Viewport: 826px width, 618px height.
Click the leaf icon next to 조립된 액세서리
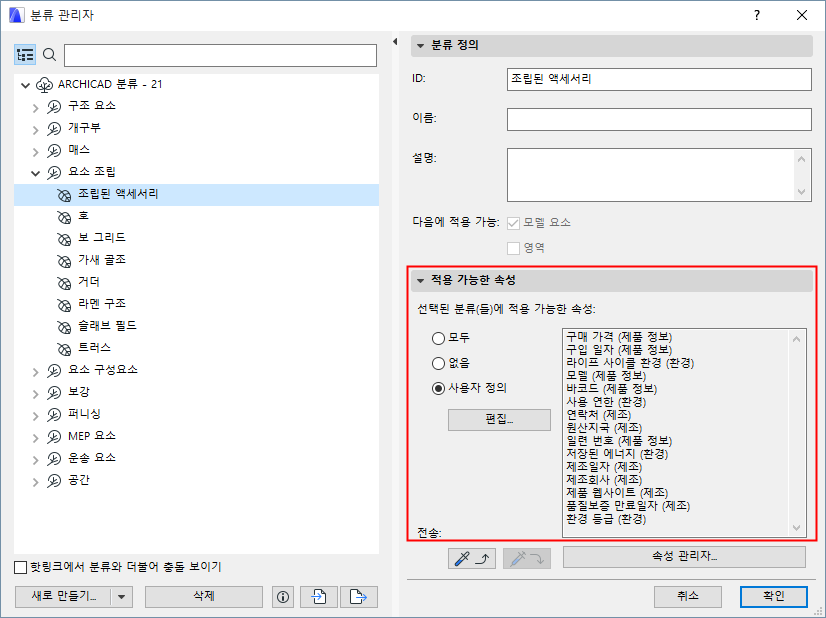click(64, 195)
